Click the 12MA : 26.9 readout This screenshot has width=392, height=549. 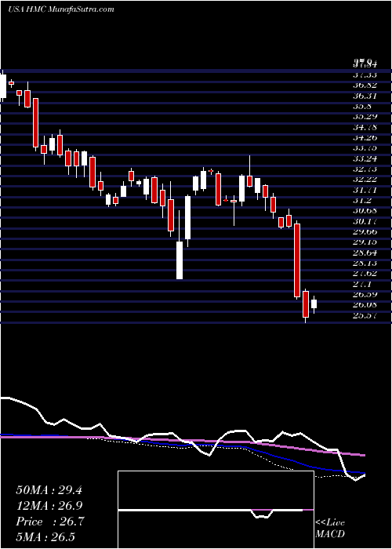click(x=49, y=506)
